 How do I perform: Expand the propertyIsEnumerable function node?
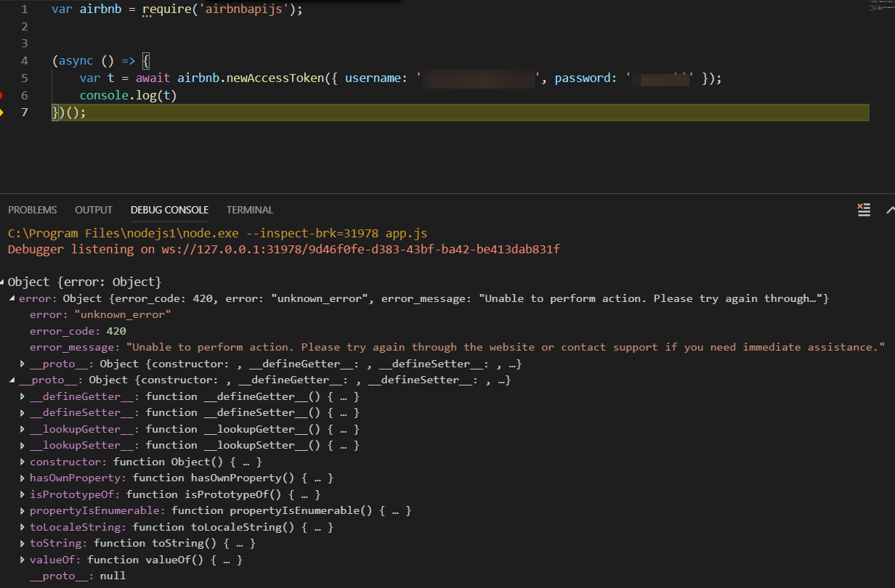(23, 511)
